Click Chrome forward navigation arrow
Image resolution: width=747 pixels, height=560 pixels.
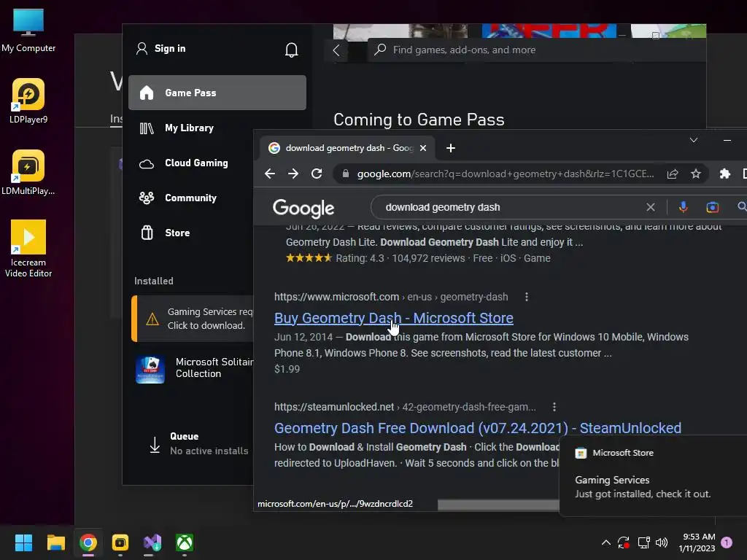click(x=293, y=174)
